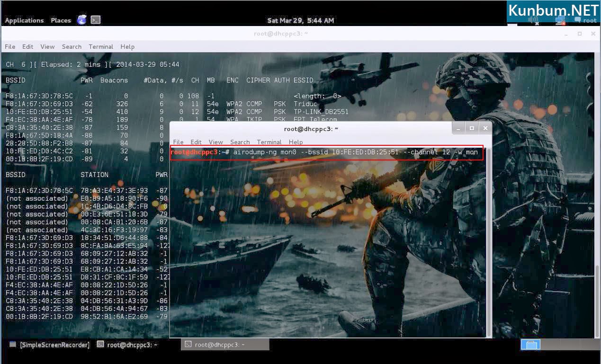Open Help menu in the background terminal window

(x=127, y=46)
